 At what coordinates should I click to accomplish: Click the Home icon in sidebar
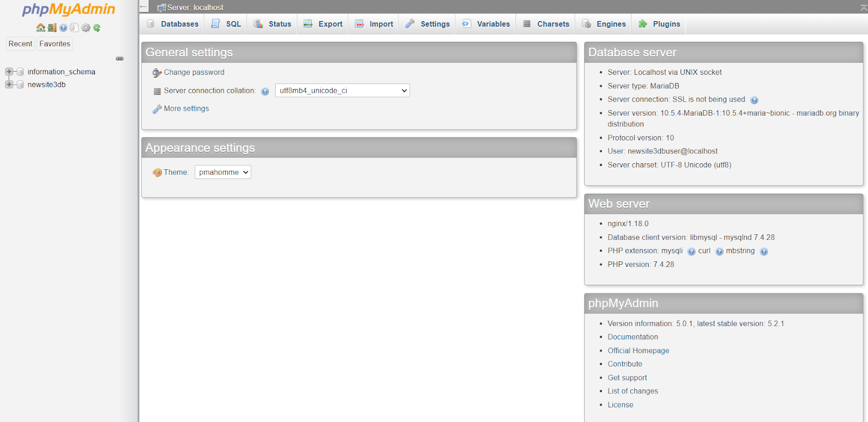(41, 28)
